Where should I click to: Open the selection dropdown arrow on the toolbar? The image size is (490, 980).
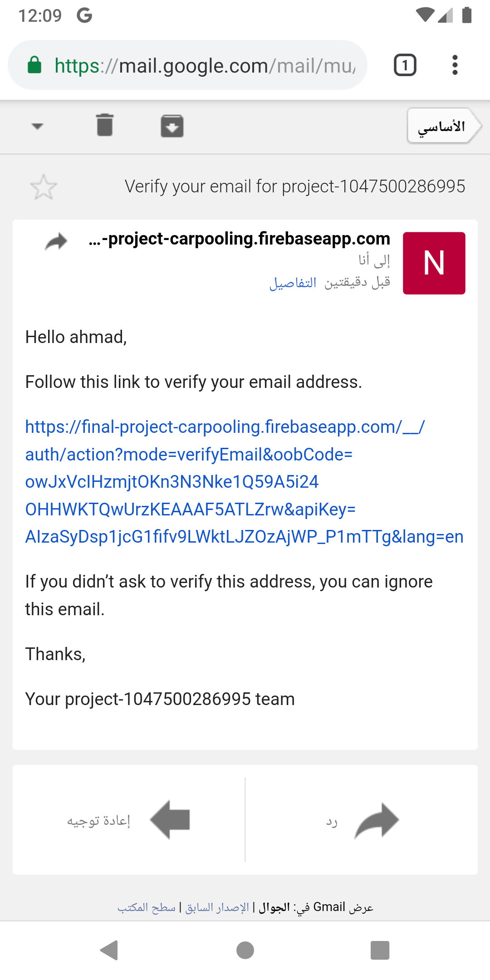[x=37, y=126]
